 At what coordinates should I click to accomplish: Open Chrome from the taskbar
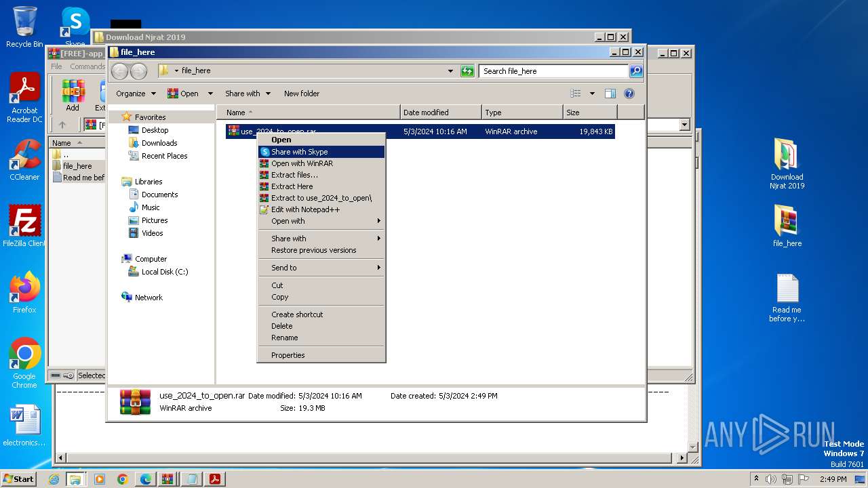click(123, 479)
